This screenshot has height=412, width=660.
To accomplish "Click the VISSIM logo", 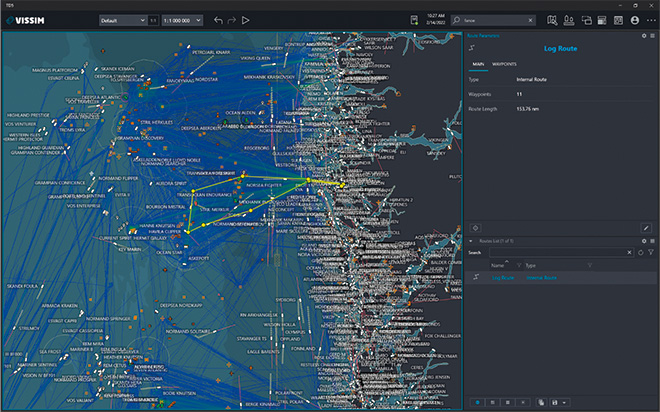I will 26,20.
